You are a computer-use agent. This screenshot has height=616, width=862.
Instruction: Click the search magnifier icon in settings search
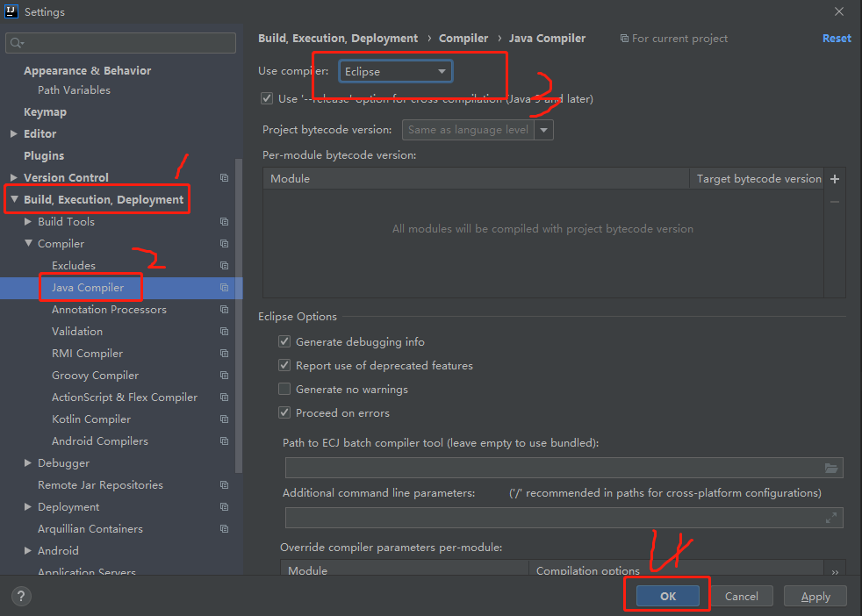coord(16,43)
